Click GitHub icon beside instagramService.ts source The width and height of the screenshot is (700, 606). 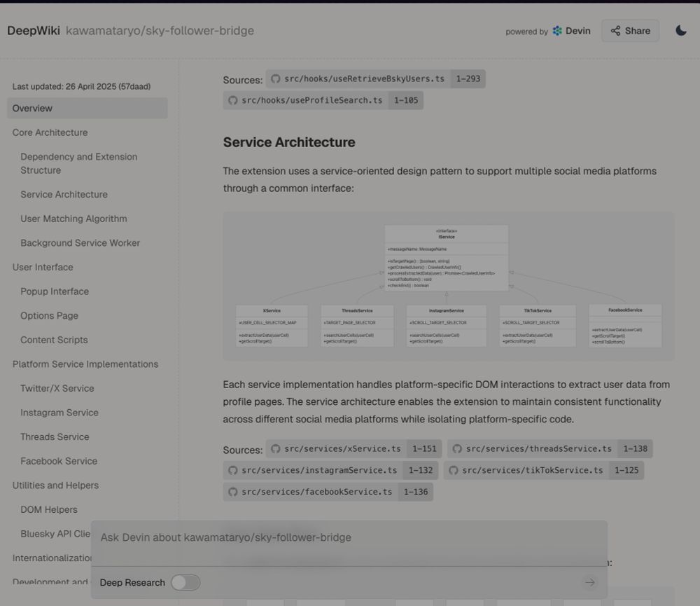coord(232,470)
